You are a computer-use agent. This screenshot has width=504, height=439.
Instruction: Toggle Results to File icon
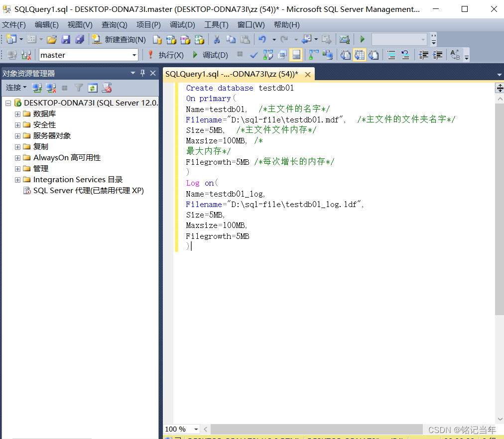pos(373,55)
